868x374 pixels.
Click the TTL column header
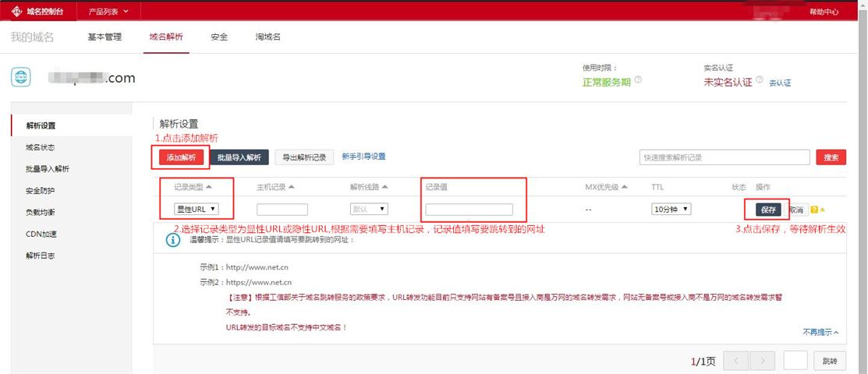pyautogui.click(x=657, y=187)
